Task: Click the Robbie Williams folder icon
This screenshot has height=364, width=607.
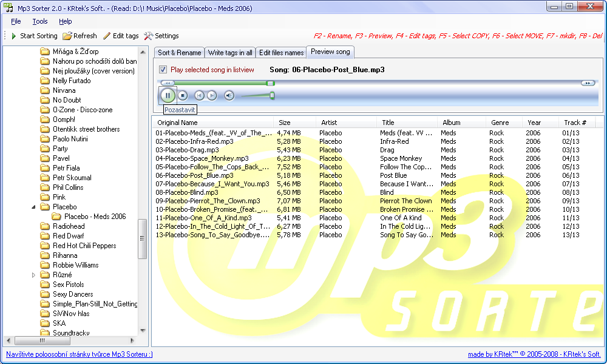Action: click(x=46, y=265)
